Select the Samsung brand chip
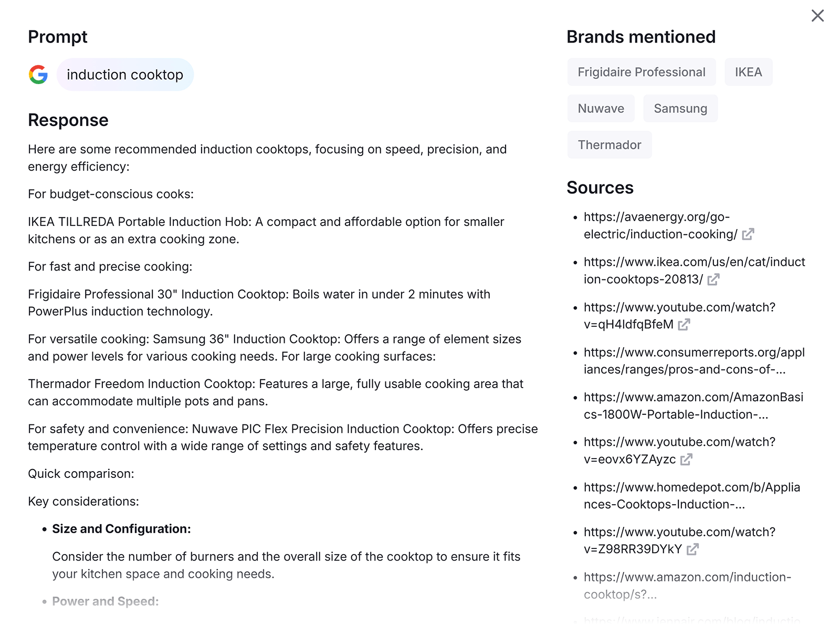840x624 pixels. pos(680,108)
